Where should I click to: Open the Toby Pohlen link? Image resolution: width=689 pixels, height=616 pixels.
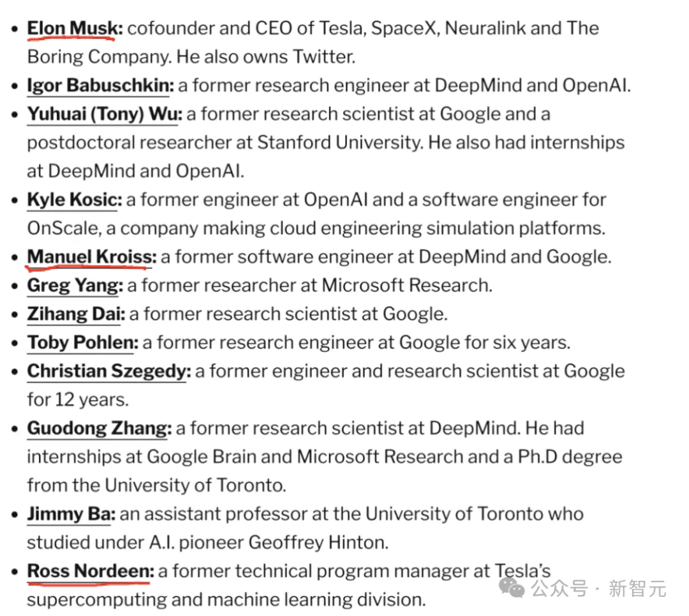pyautogui.click(x=82, y=342)
